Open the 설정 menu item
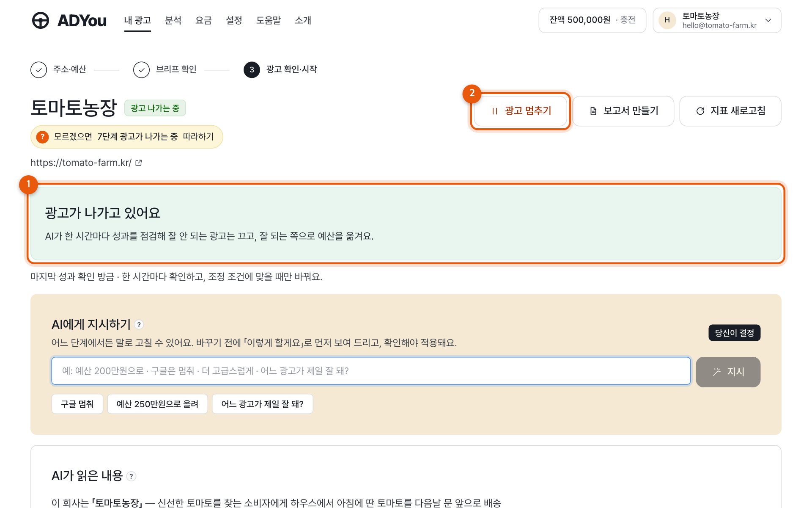 (x=234, y=20)
